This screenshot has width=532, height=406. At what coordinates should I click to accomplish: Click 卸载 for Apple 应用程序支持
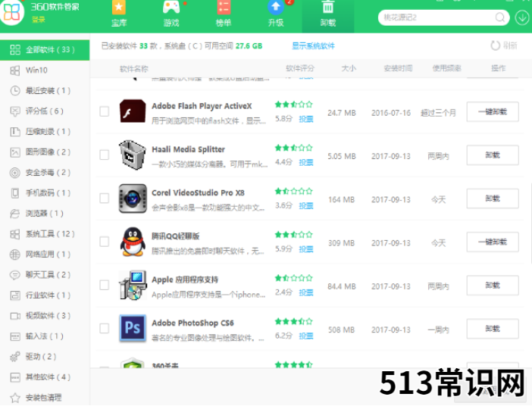pyautogui.click(x=493, y=286)
